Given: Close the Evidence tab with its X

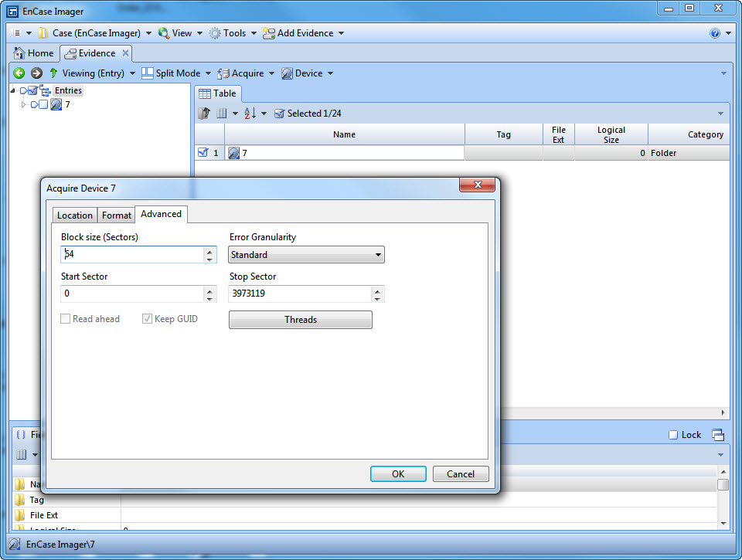Looking at the screenshot, I should click(126, 53).
